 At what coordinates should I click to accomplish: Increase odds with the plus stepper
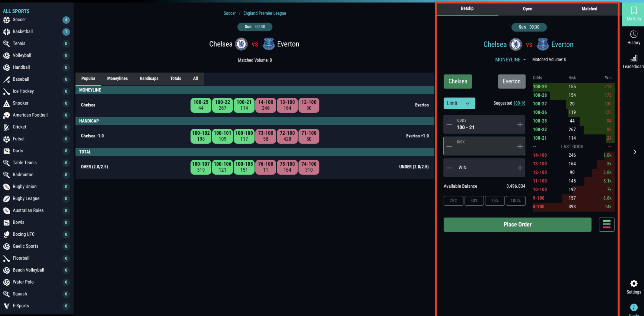click(520, 125)
